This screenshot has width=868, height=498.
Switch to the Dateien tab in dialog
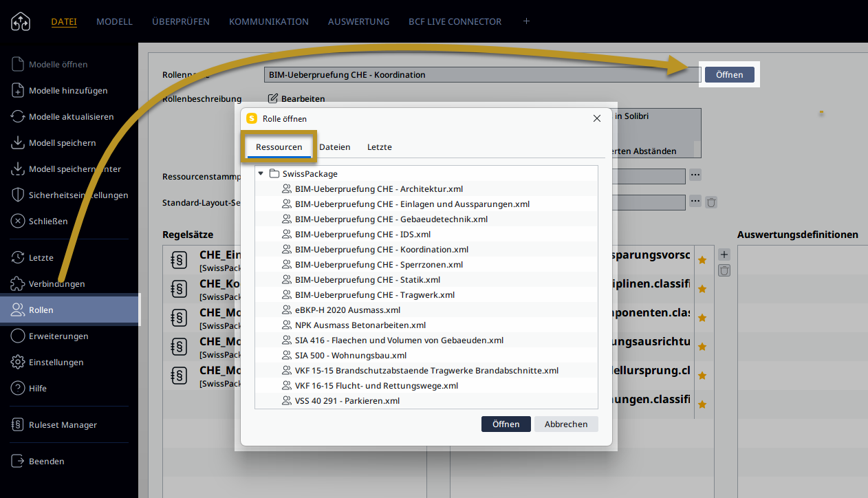pos(335,147)
